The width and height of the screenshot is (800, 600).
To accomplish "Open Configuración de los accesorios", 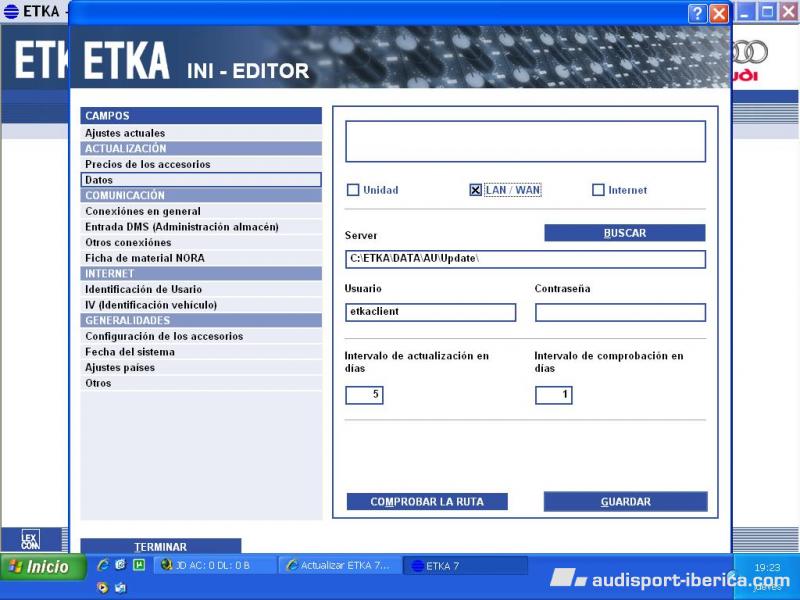I will pyautogui.click(x=201, y=336).
